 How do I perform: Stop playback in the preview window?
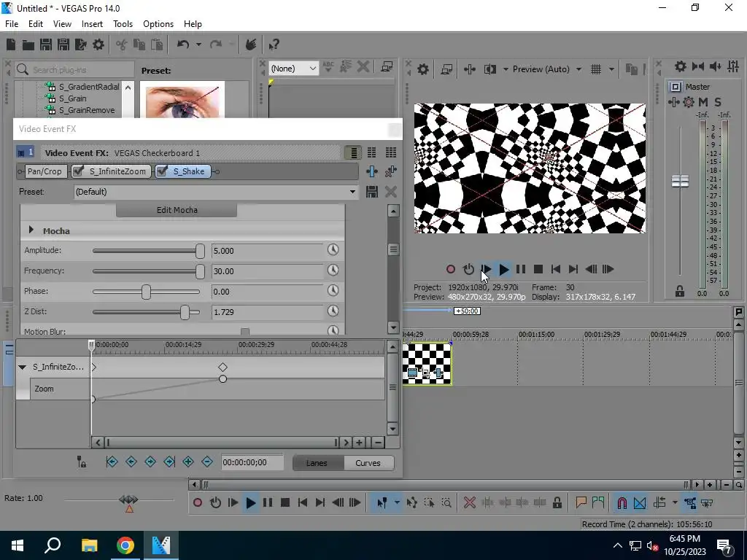point(538,270)
